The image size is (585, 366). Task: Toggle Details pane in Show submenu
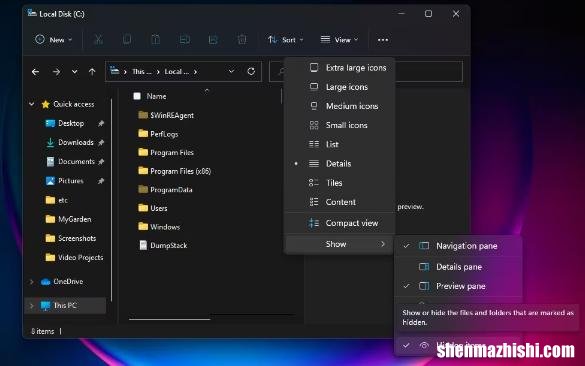pyautogui.click(x=459, y=267)
